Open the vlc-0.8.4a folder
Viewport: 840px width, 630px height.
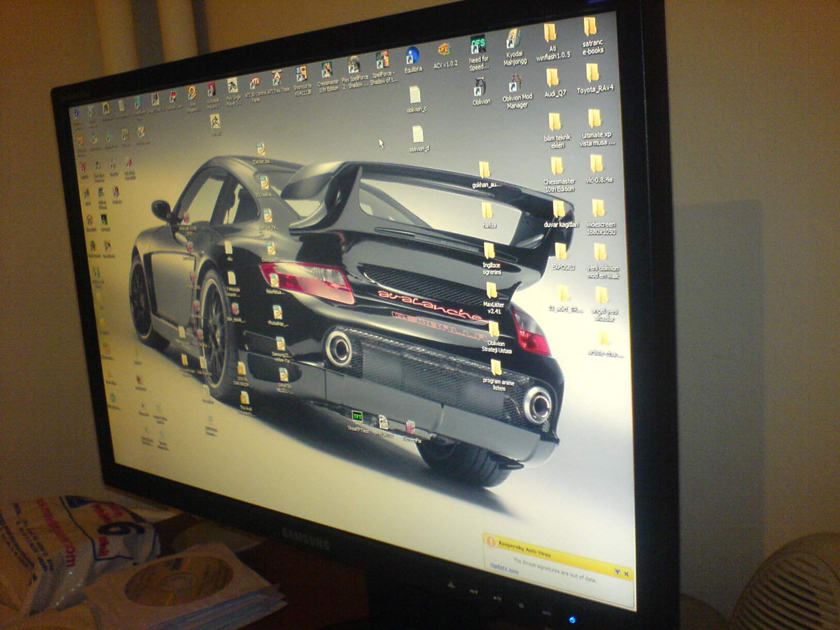(x=598, y=168)
